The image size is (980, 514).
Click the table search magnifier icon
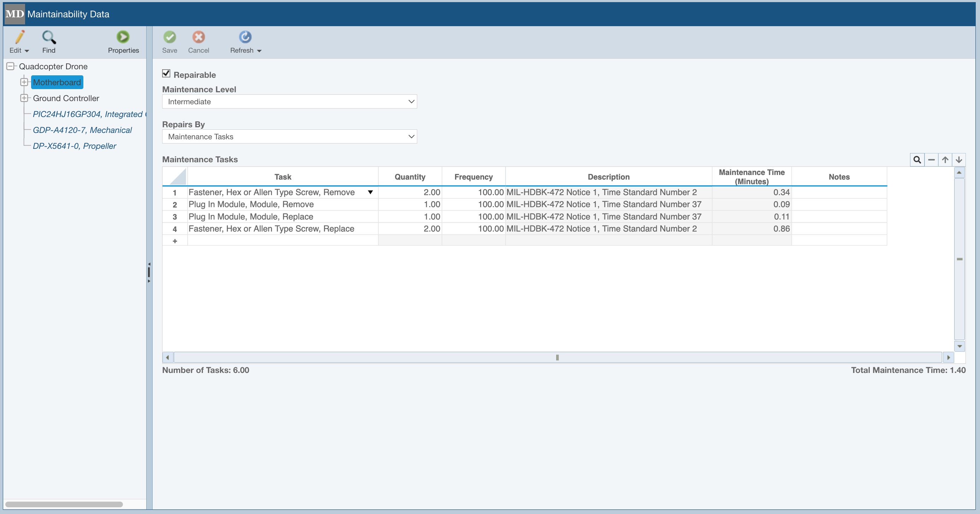[x=917, y=160]
